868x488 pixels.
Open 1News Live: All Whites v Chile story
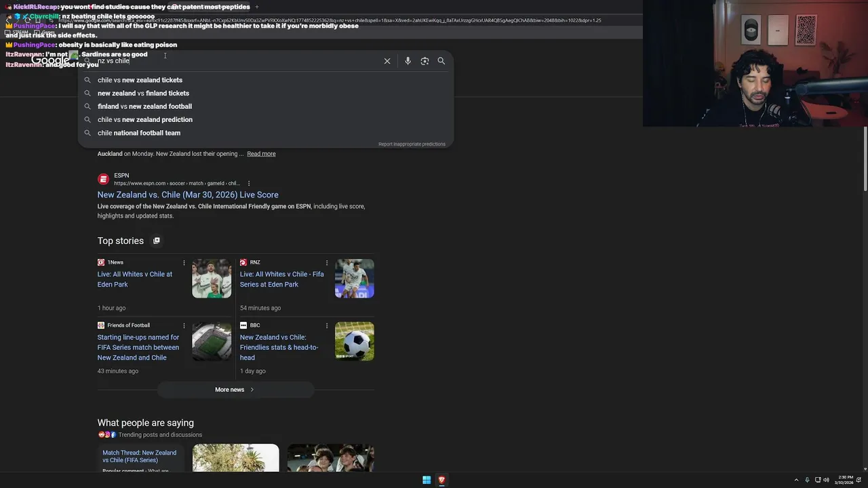point(135,279)
